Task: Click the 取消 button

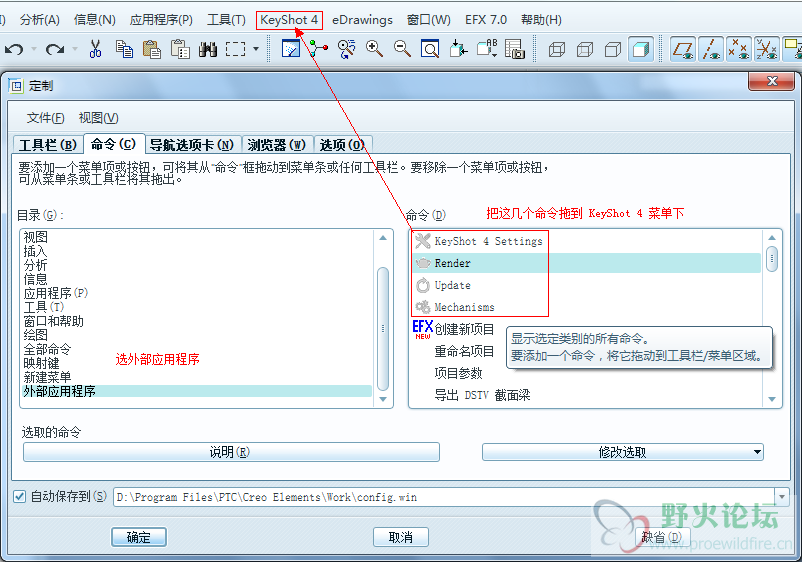Action: click(400, 537)
